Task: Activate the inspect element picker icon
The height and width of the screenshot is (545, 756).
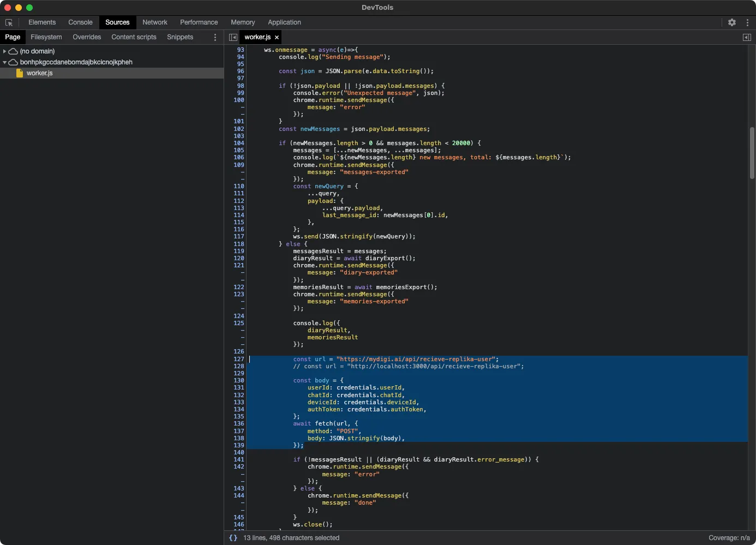Action: tap(9, 22)
